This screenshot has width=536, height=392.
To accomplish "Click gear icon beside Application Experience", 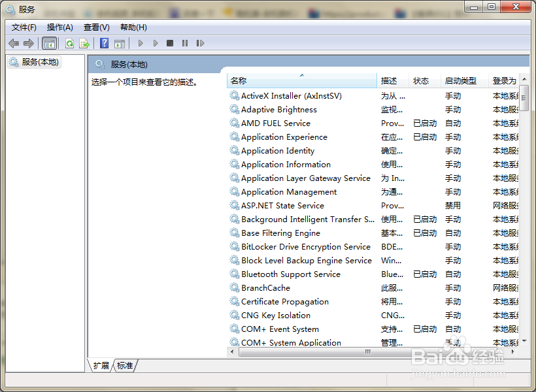I will point(234,137).
